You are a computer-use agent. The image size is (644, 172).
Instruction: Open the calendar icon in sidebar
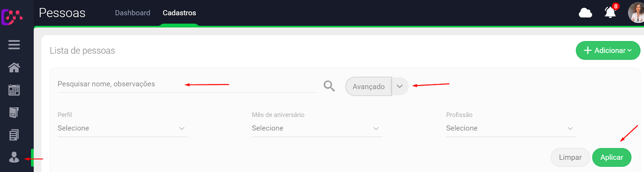[x=14, y=90]
